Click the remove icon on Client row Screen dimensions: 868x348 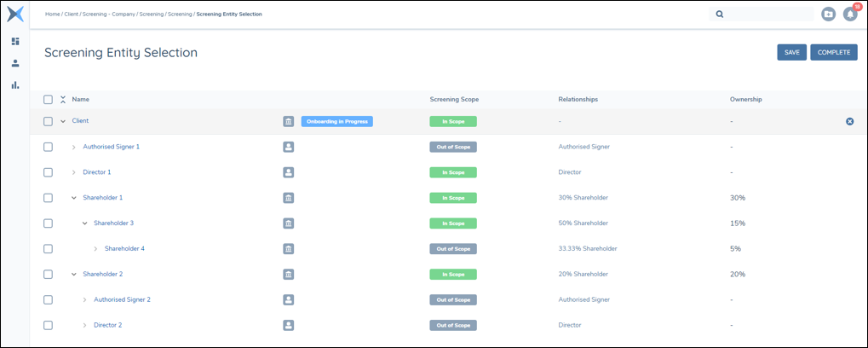849,121
